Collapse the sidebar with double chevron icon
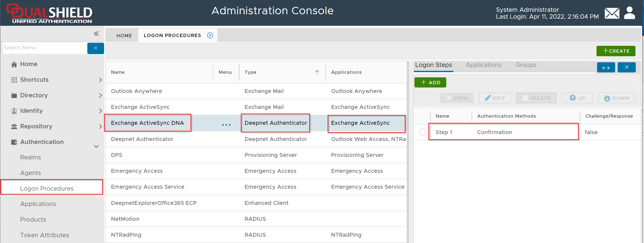Screen dimensions: 644x243 (x=96, y=34)
